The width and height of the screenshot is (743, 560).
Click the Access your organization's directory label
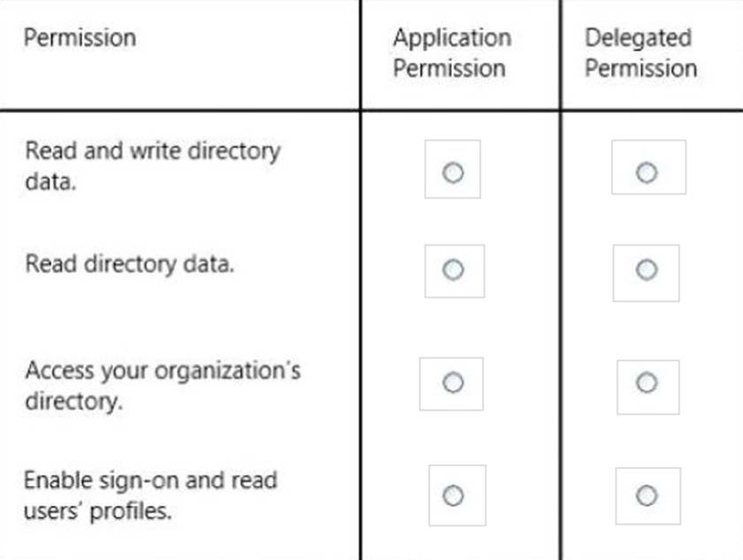[x=162, y=384]
